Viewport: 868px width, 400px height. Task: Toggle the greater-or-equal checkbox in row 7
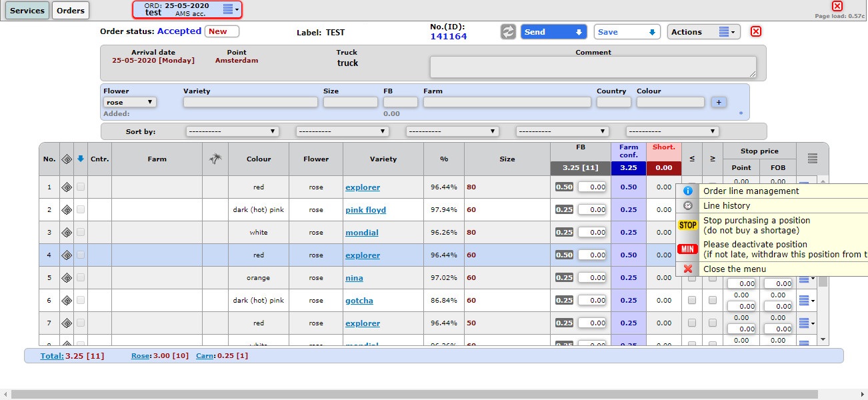(713, 323)
